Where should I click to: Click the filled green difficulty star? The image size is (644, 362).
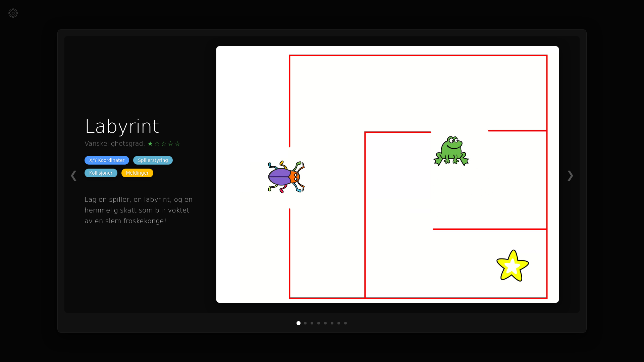[150, 143]
